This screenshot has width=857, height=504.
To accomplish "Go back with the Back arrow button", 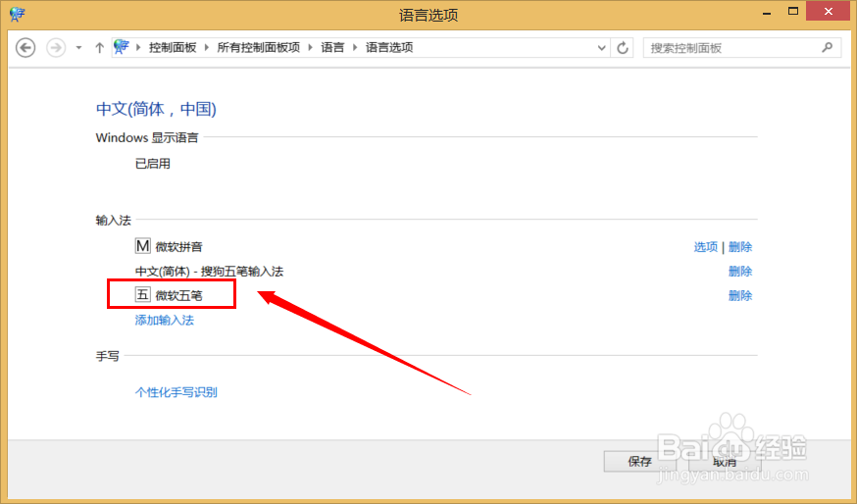I will tap(25, 48).
